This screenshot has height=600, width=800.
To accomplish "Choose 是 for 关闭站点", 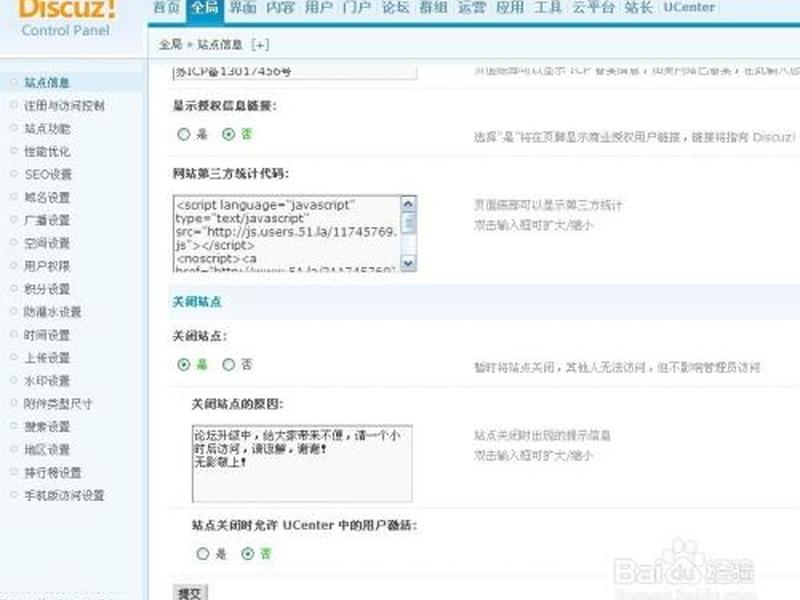I will tap(184, 364).
